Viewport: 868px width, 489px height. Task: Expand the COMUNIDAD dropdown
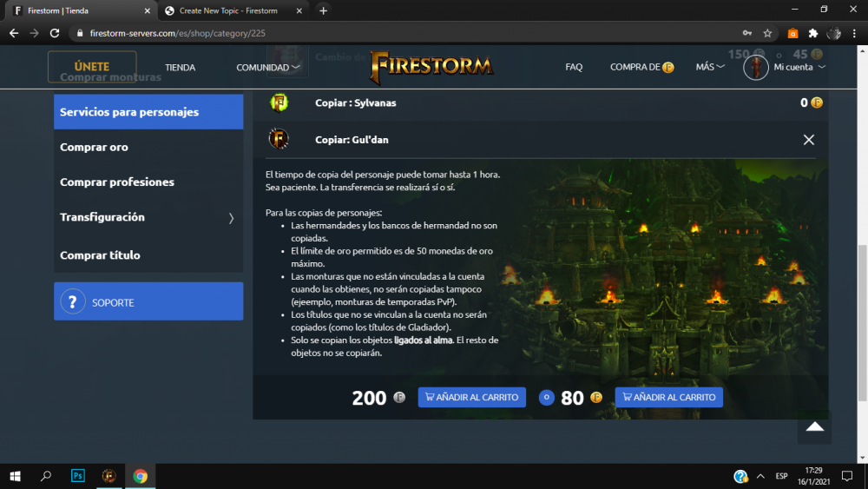coord(268,67)
